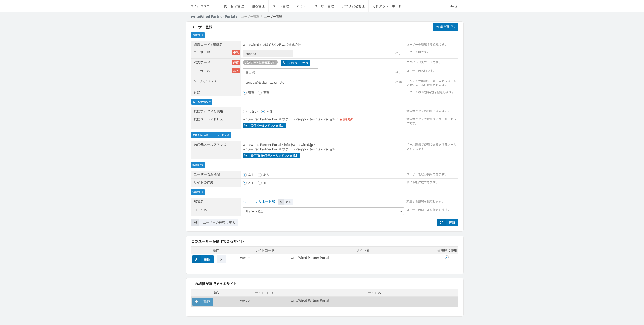Click the パスワード生成 button label
This screenshot has height=325, width=644.
point(299,63)
